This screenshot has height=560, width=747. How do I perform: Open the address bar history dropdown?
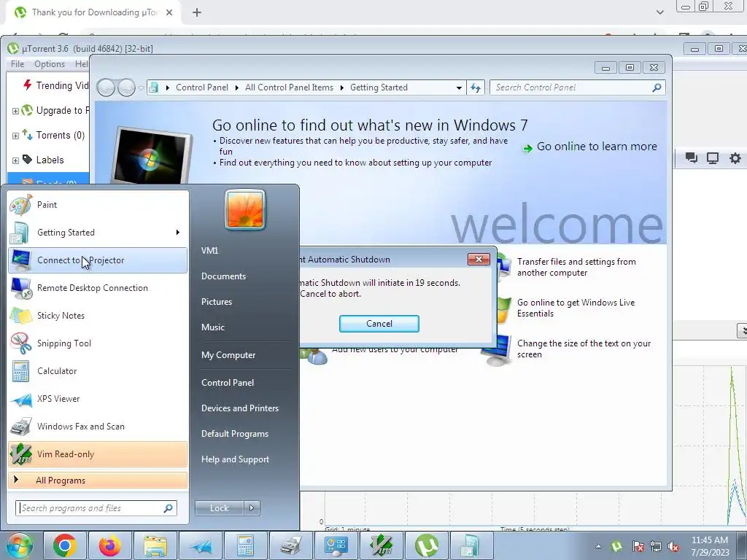[458, 87]
